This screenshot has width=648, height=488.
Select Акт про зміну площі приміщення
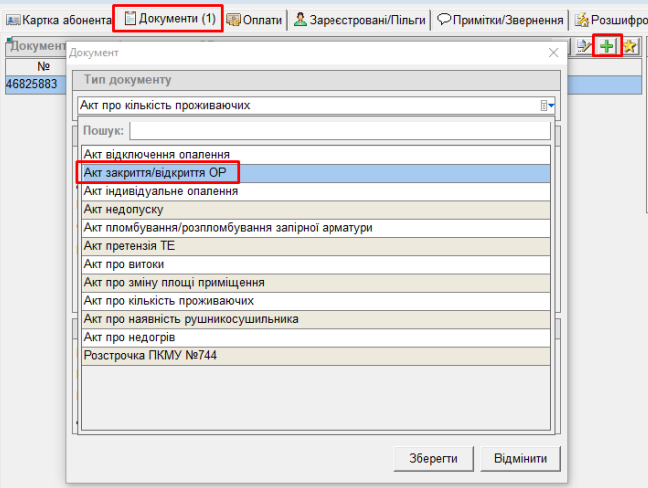pos(315,282)
